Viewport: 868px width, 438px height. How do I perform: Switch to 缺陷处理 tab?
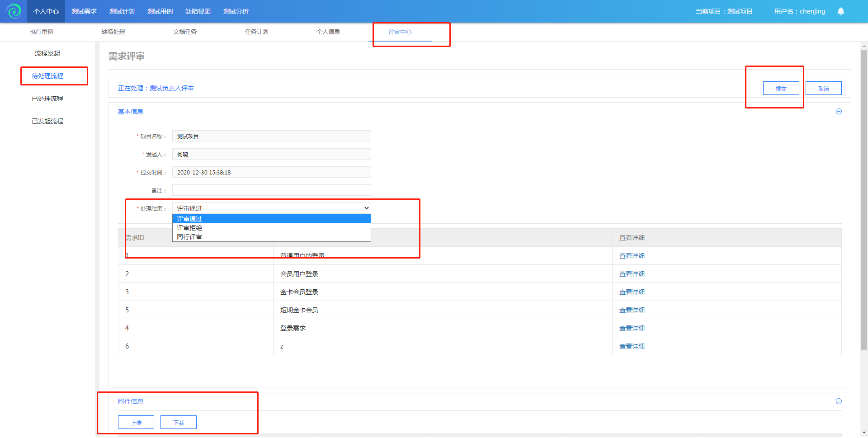[x=113, y=32]
